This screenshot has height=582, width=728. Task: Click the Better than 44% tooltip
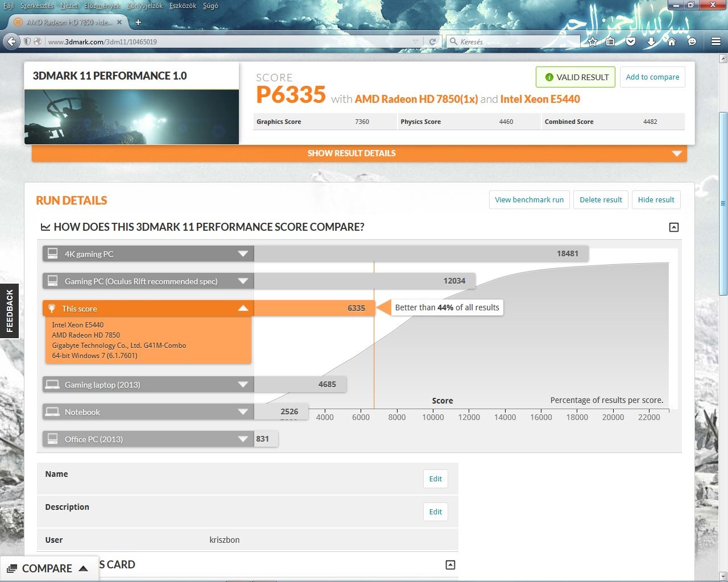(447, 307)
